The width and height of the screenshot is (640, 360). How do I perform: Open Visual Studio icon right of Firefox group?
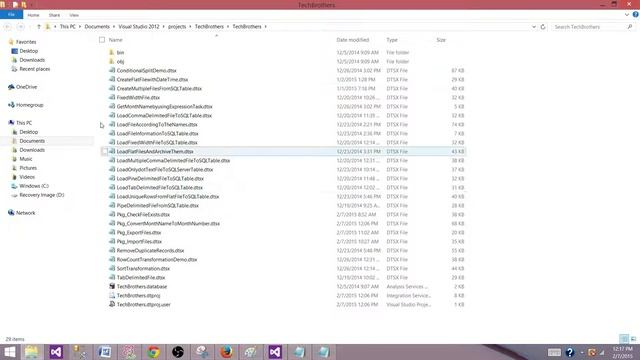pyautogui.click(x=275, y=352)
